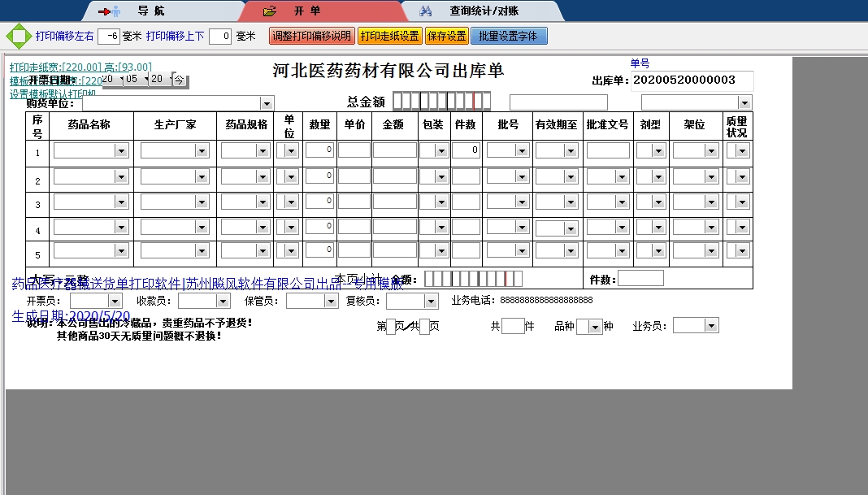
Task: Open row 2 生产厂家 dropdown
Action: click(202, 177)
